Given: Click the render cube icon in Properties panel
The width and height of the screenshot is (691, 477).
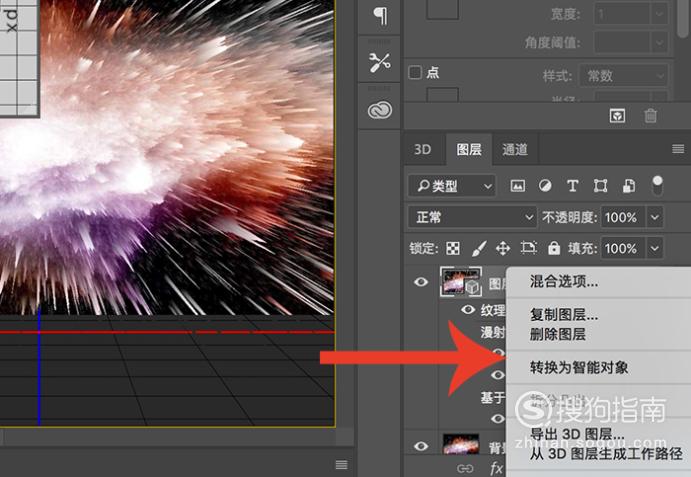Looking at the screenshot, I should [x=617, y=116].
